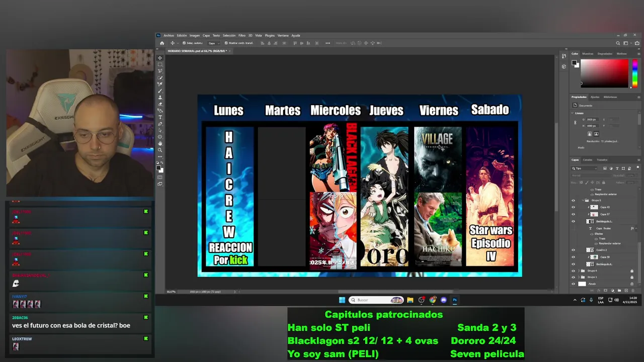Hide the Capa 58 layer

coord(573,257)
